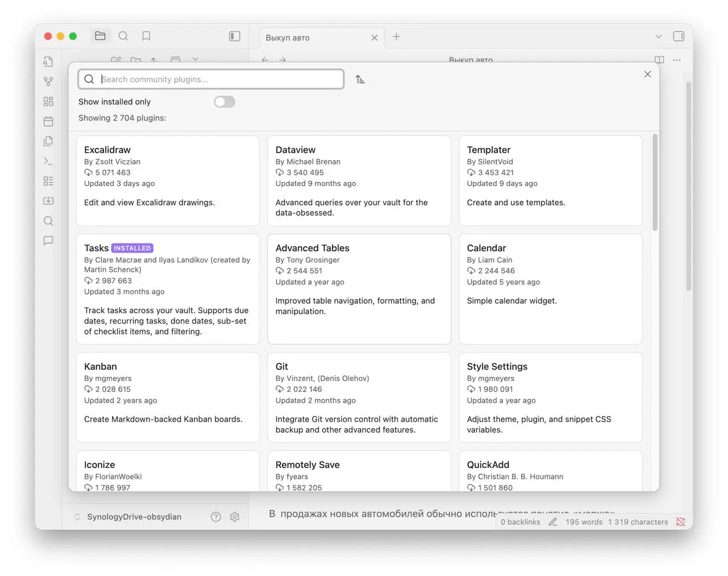Navigate forward with the right arrow
The height and width of the screenshot is (576, 728).
point(283,59)
